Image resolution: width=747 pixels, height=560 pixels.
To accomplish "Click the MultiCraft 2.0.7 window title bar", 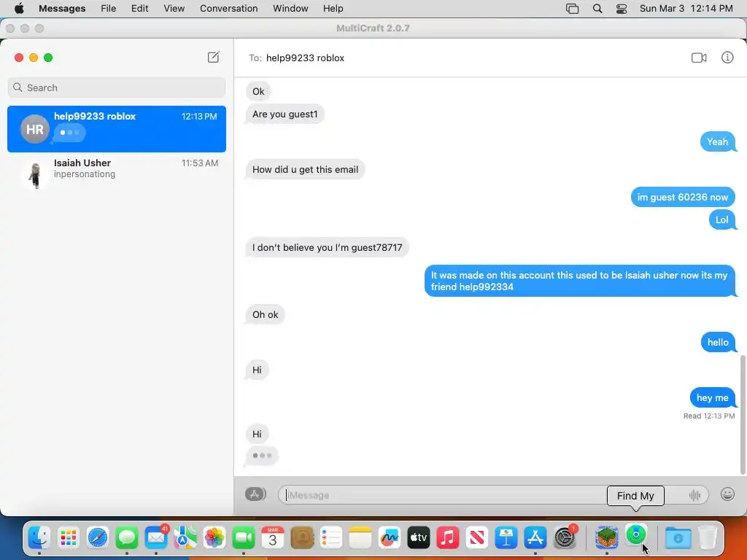I will 373,28.
